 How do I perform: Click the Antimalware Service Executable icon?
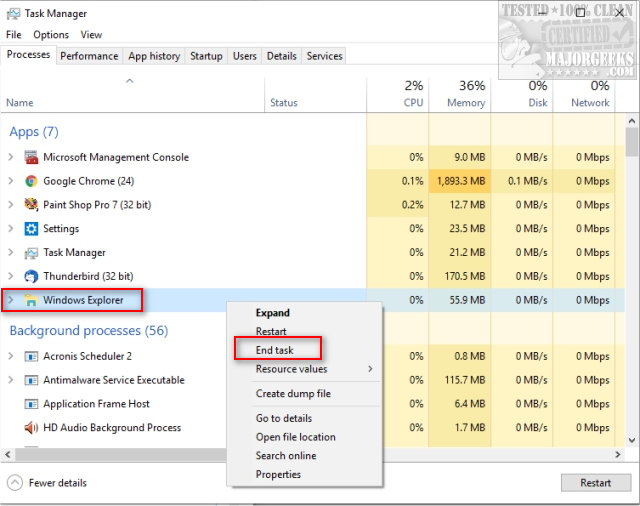31,380
